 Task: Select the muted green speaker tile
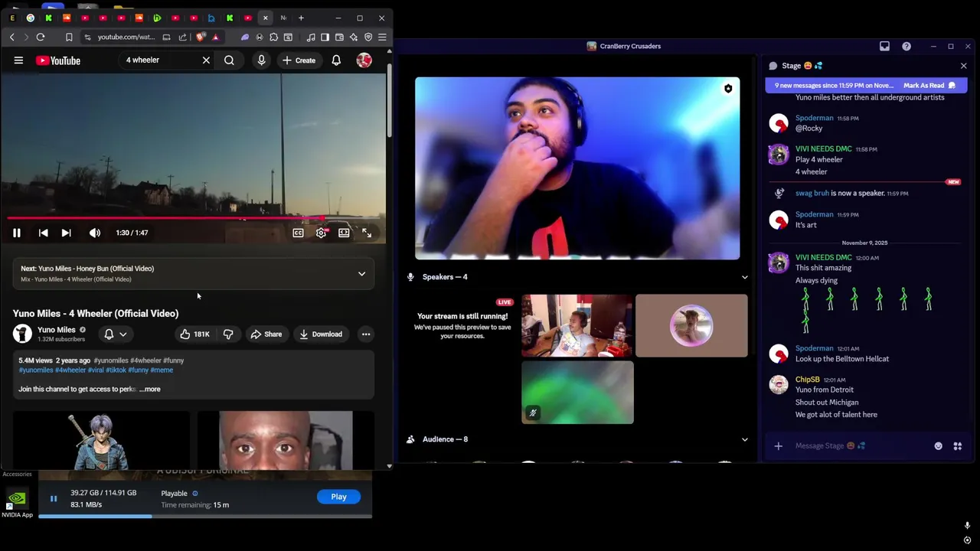pyautogui.click(x=577, y=393)
